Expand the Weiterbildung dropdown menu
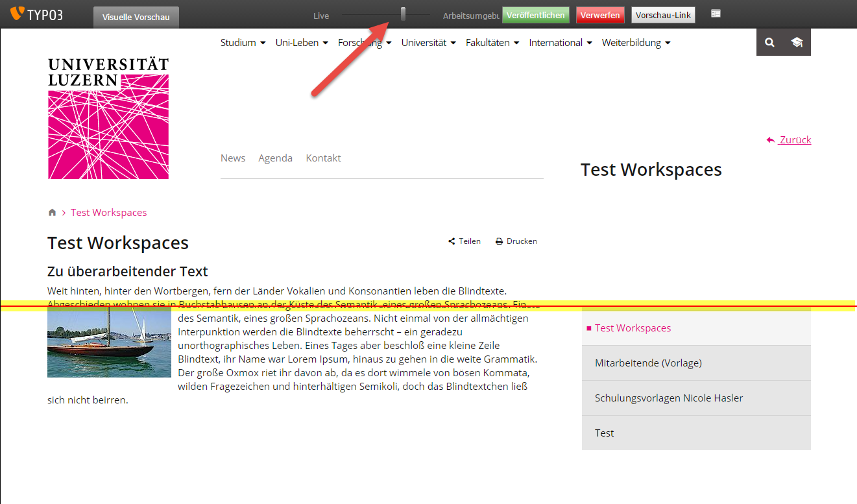The width and height of the screenshot is (857, 504). [636, 43]
